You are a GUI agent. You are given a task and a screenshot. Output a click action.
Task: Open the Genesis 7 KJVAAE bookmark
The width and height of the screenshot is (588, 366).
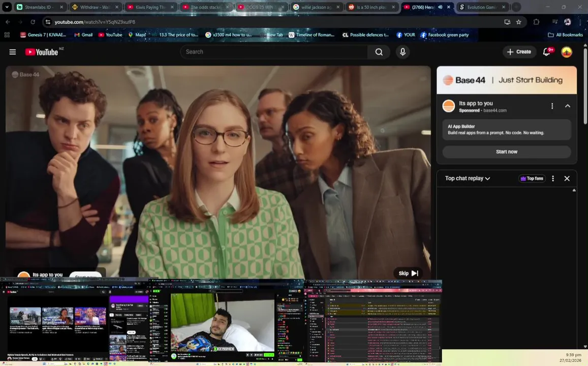[x=43, y=35]
